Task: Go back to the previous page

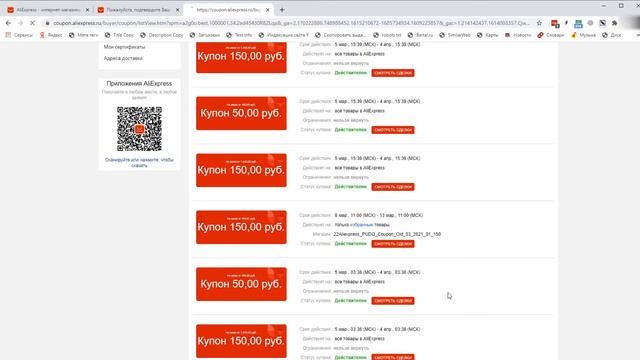Action: [9, 23]
